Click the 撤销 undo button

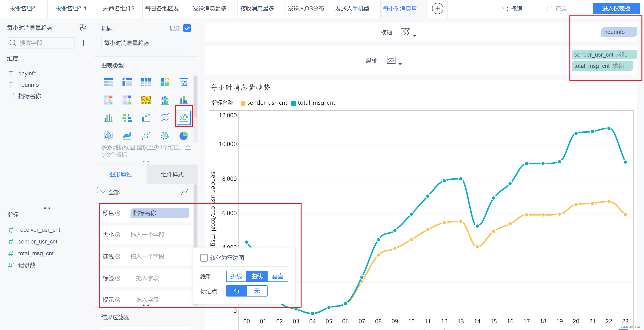tap(512, 8)
